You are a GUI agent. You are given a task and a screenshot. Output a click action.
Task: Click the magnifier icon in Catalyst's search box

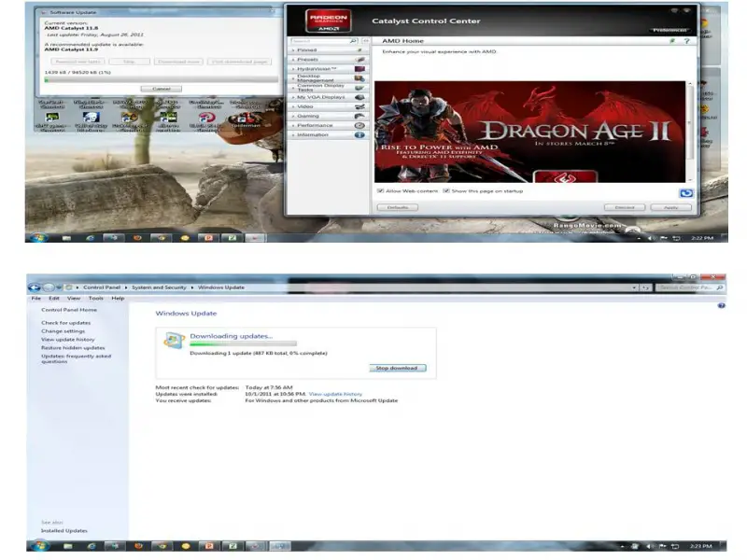click(353, 41)
